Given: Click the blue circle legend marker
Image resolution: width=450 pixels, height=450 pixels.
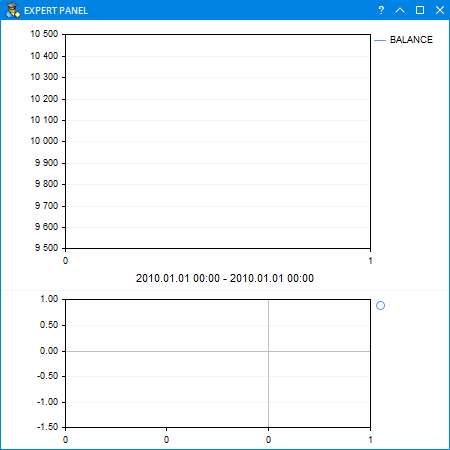Looking at the screenshot, I should [380, 305].
